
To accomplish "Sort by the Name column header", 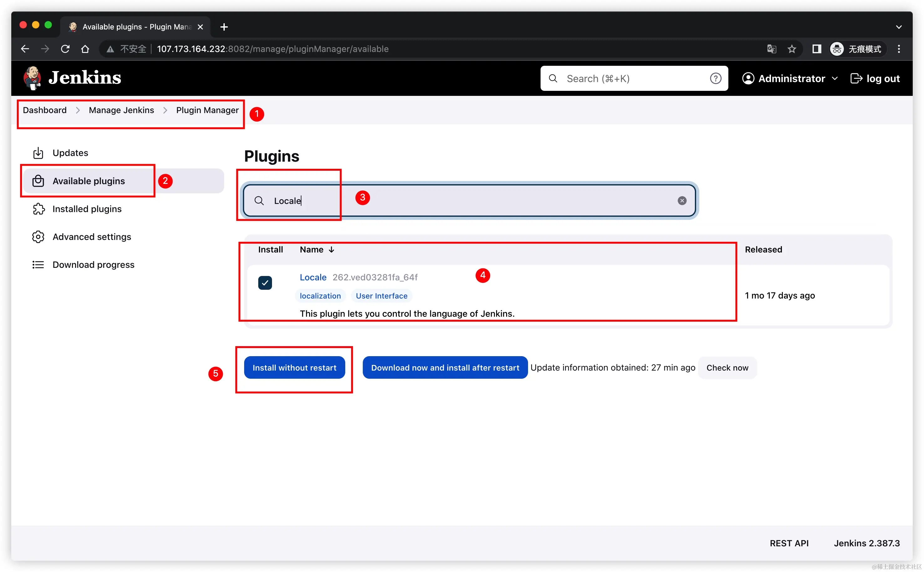I will pos(317,250).
